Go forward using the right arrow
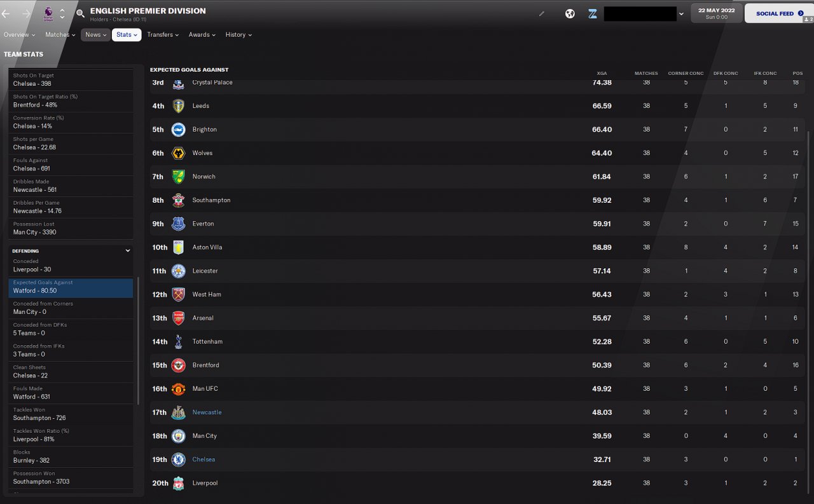Screen dimensions: 814x504 [x=26, y=13]
